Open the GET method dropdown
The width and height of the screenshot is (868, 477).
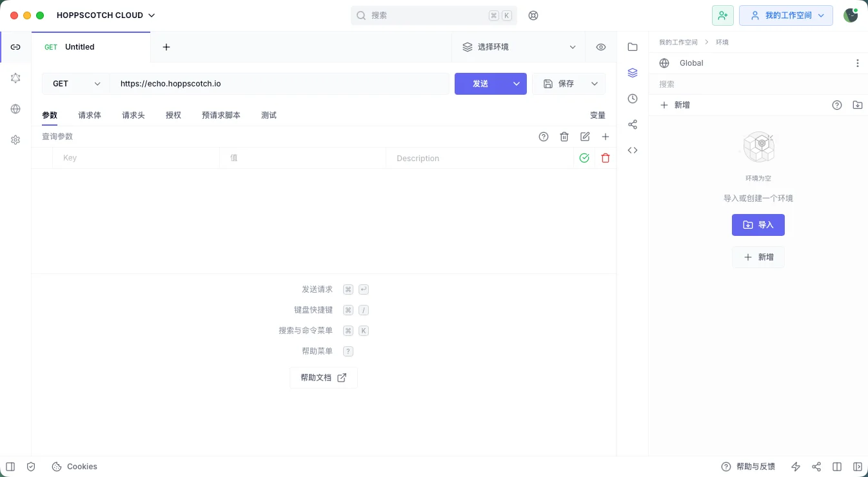coord(76,84)
